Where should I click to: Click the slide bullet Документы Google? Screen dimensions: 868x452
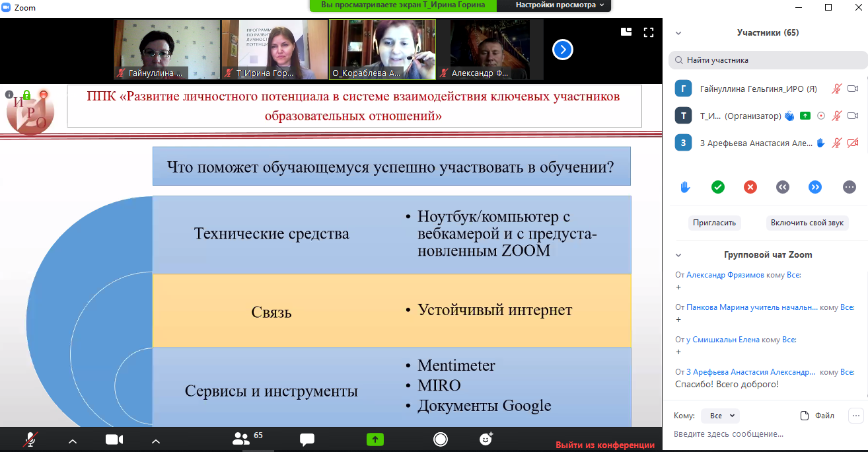(484, 406)
